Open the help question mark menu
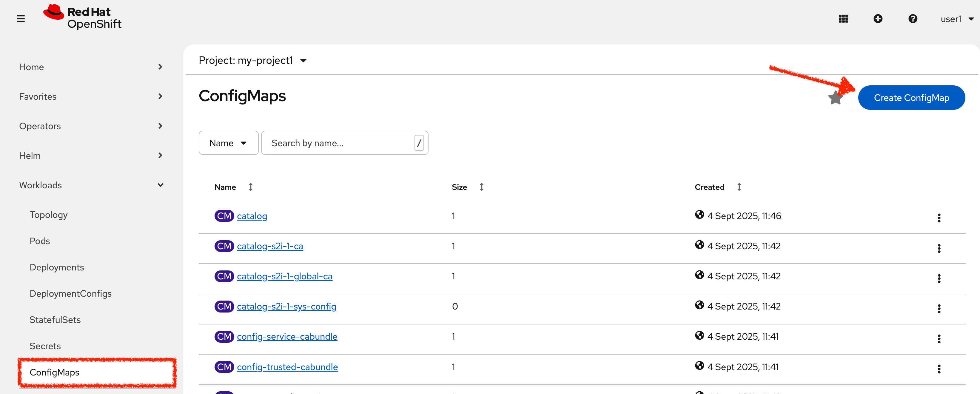This screenshot has height=394, width=980. coord(913,18)
